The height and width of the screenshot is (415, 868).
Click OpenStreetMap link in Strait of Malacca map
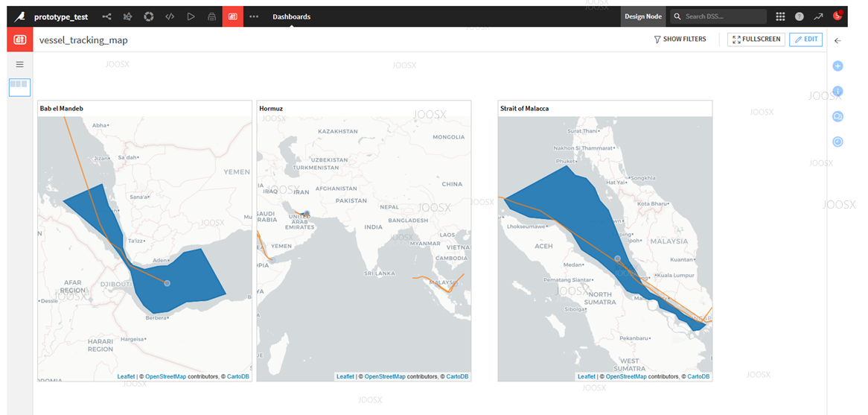pos(626,377)
